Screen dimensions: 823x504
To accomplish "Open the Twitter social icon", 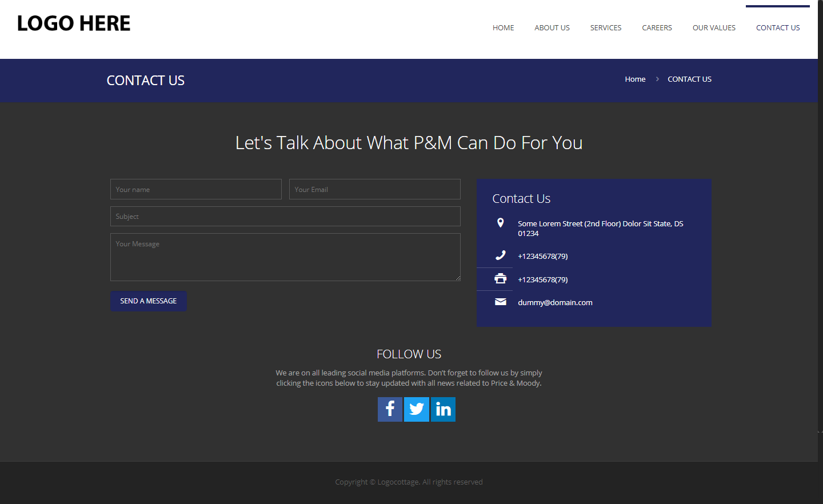I will 417,409.
